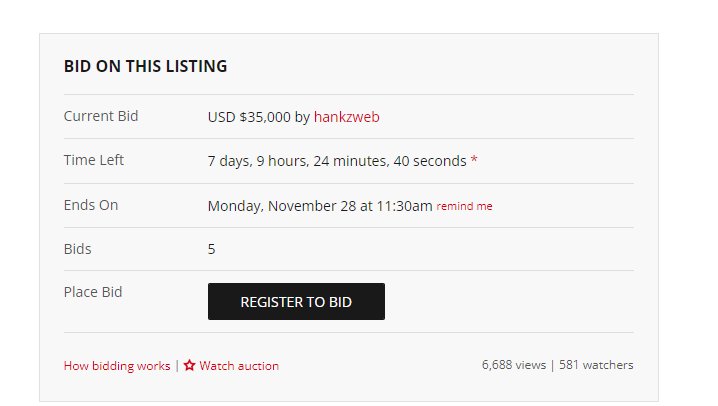Click the Bid On This Listing heading
Image resolution: width=718 pixels, height=406 pixels.
[x=145, y=66]
